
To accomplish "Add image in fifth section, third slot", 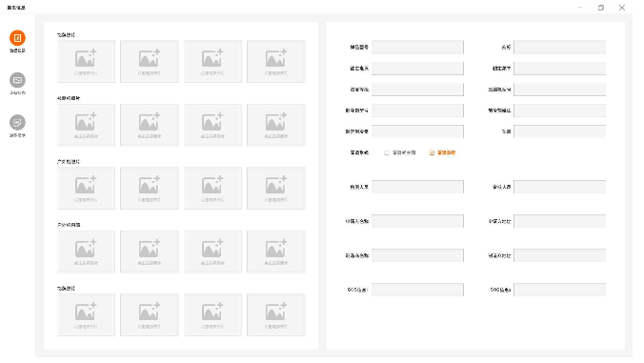I will (x=212, y=315).
